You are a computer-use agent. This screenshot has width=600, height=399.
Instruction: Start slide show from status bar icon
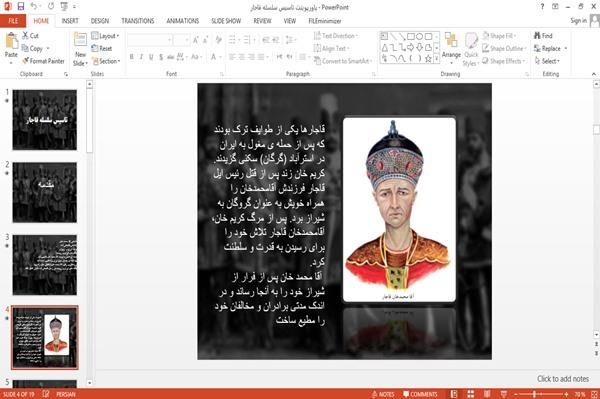504,394
